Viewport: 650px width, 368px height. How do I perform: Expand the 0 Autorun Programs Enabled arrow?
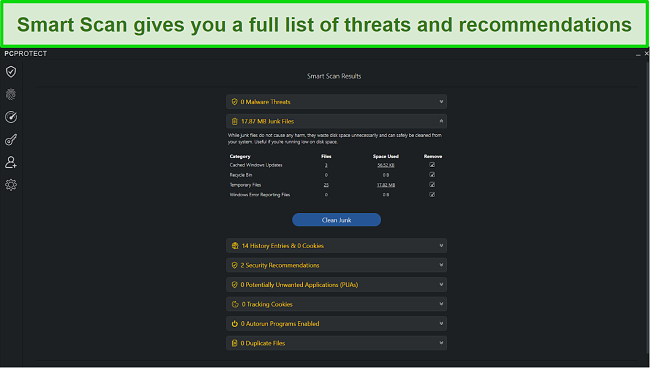pos(441,324)
